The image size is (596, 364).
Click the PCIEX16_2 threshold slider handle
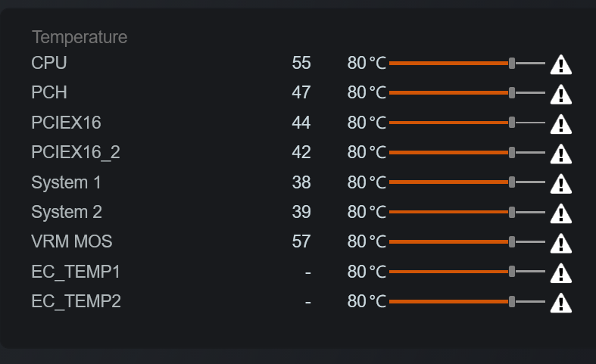(512, 152)
